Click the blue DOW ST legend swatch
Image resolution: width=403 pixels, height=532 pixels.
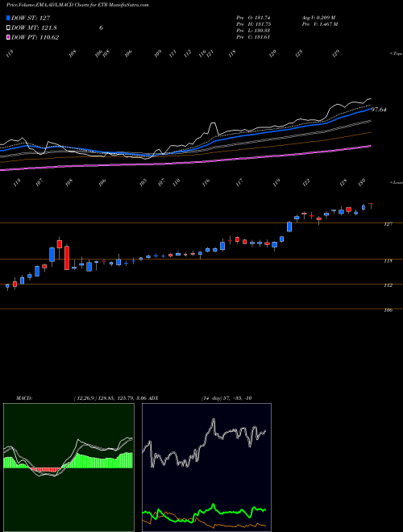8,18
